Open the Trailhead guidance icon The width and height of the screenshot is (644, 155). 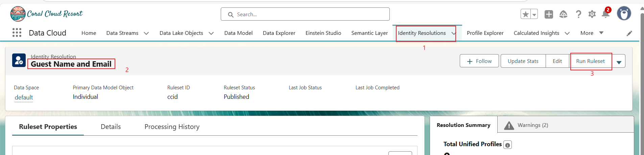pyautogui.click(x=563, y=14)
